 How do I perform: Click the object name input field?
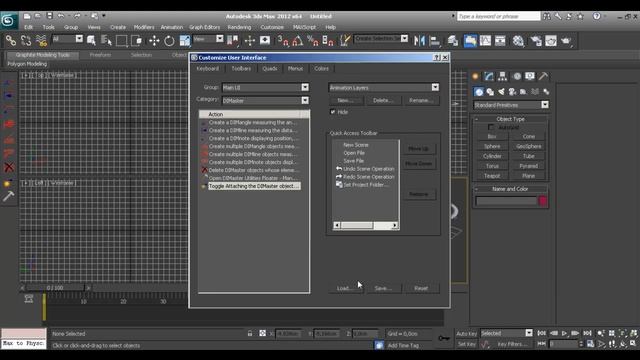[506, 201]
